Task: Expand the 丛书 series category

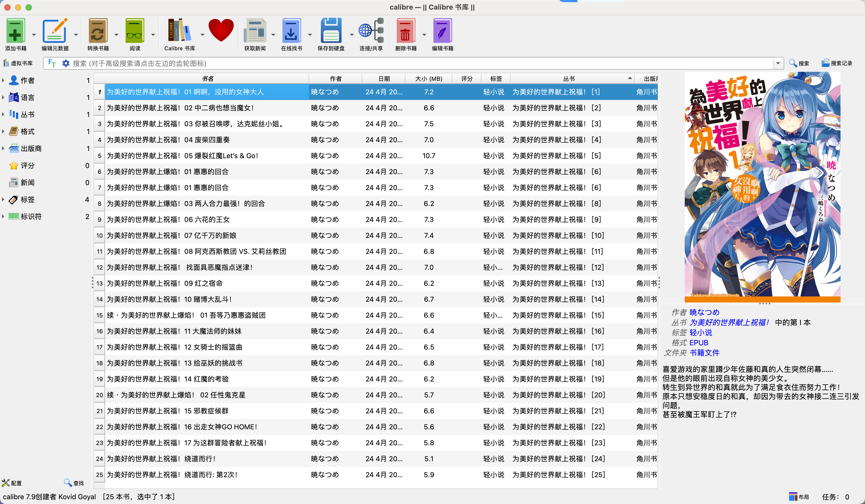Action: (x=3, y=114)
